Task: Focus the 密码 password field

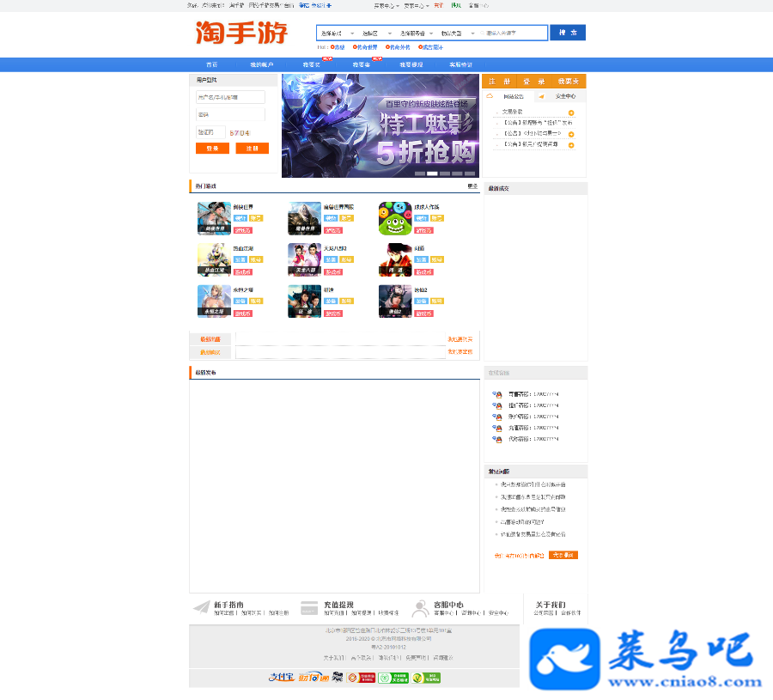Action: point(230,114)
